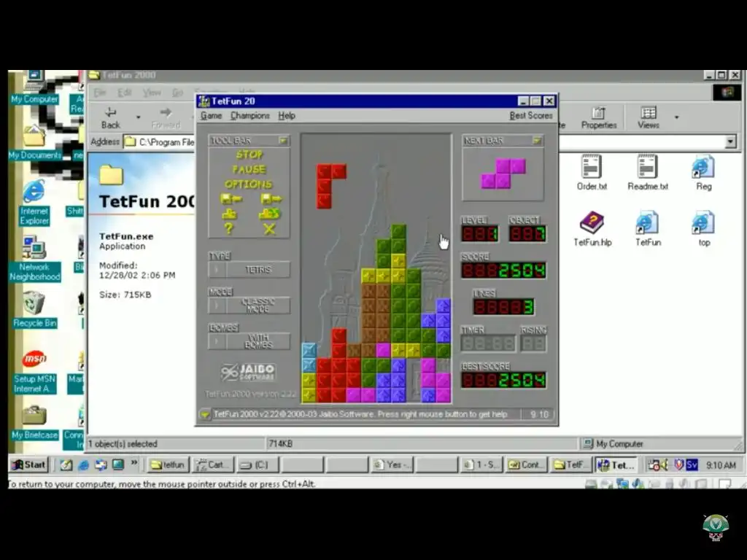Expand the quick launch chevron on taskbar
Viewport: 747px width, 560px height.
coord(134,462)
